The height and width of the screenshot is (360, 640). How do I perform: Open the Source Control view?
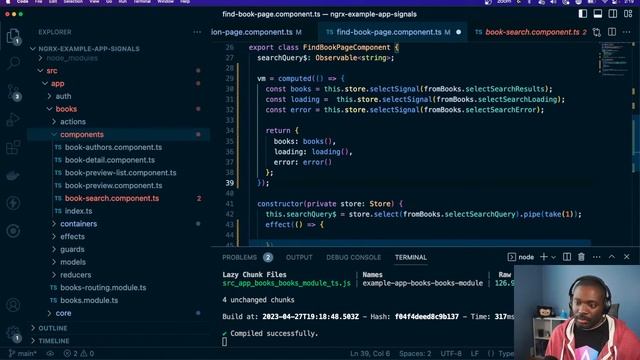click(x=13, y=93)
